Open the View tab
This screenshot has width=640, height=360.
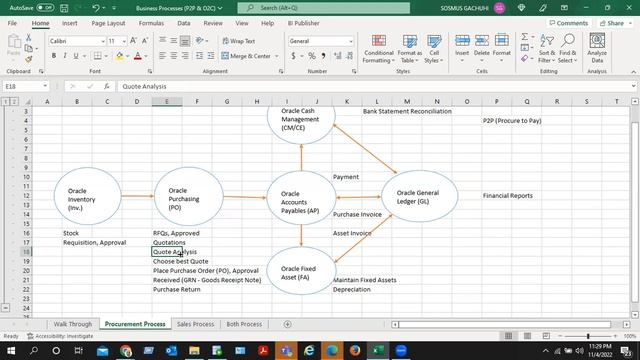click(242, 23)
